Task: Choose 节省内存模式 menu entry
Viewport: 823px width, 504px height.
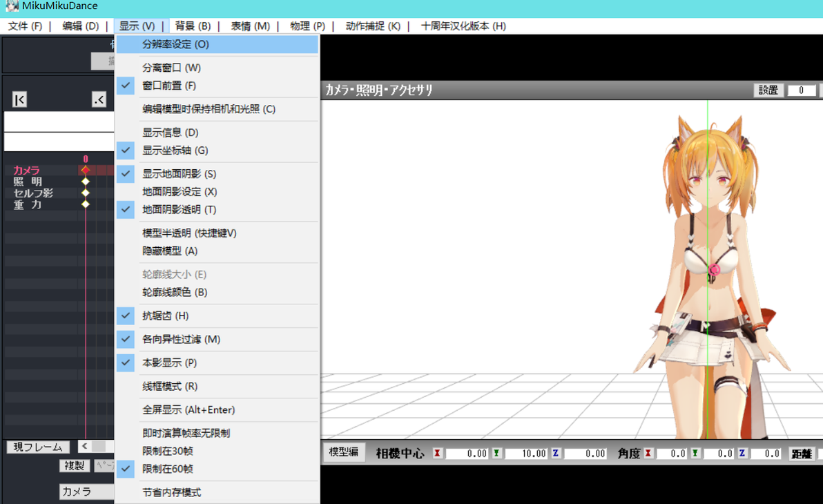Action: tap(217, 492)
